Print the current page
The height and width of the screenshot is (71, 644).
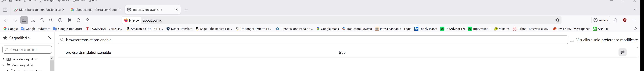pos(69,20)
